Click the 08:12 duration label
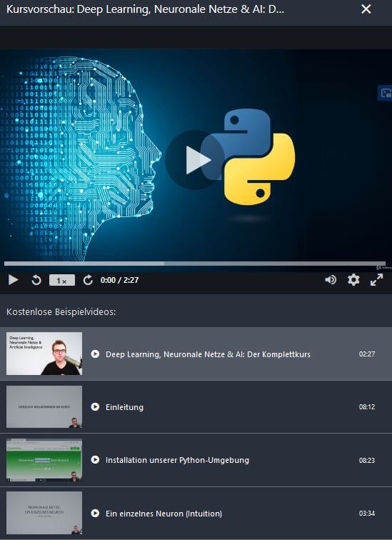 367,406
